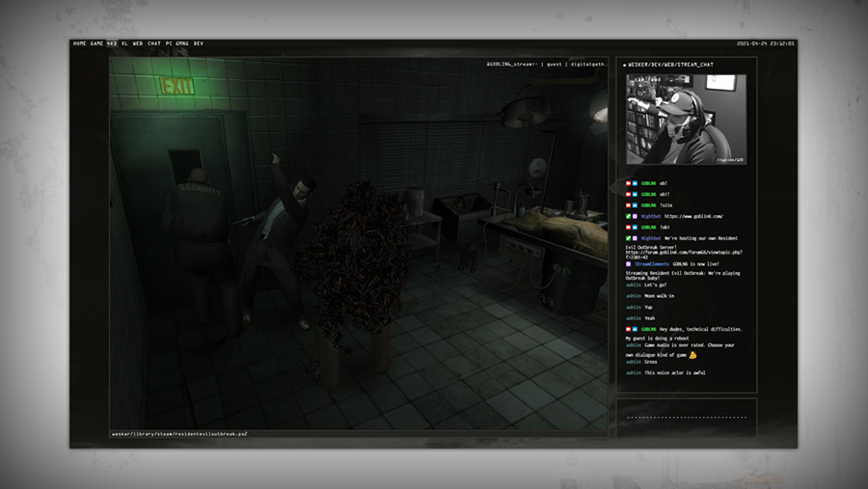Click the poop emoji in ashlin's message
The image size is (868, 489).
(692, 354)
